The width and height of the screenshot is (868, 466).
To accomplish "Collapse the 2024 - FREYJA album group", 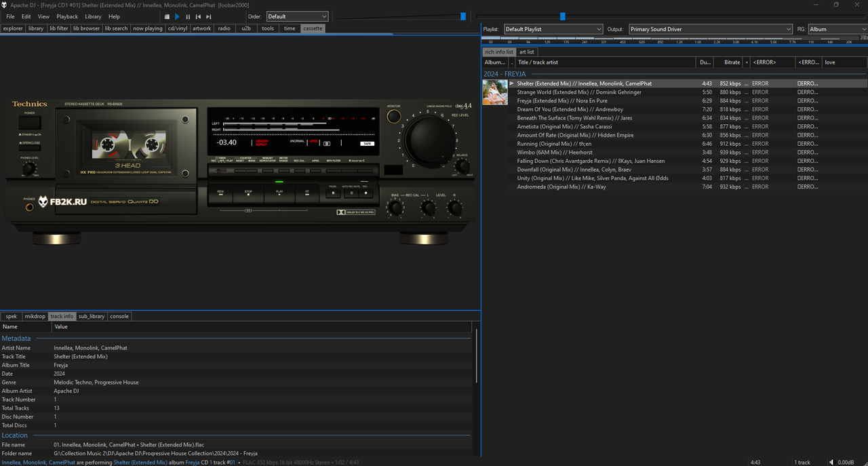I will (505, 74).
